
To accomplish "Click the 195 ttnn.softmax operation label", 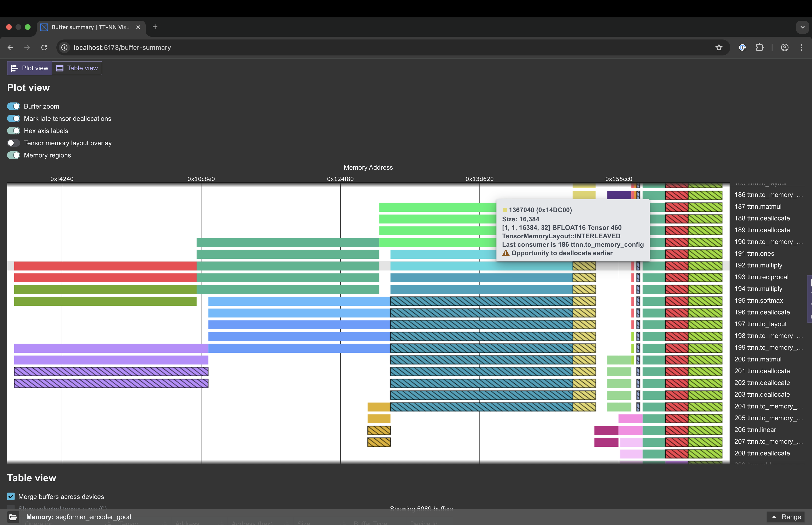I will [x=758, y=300].
